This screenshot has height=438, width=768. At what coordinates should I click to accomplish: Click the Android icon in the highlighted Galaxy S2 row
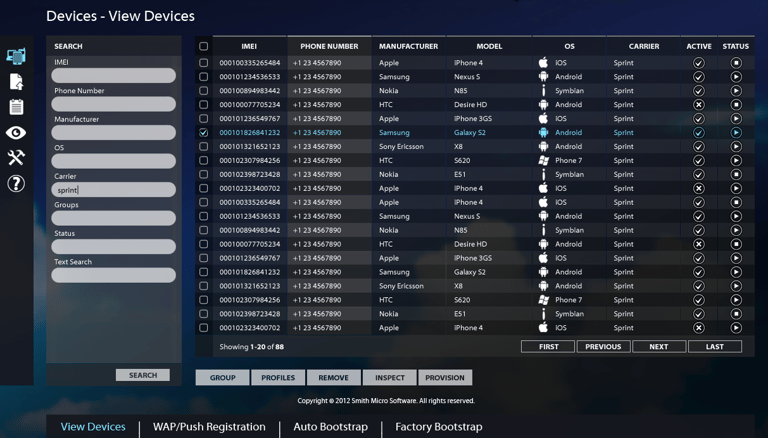543,132
